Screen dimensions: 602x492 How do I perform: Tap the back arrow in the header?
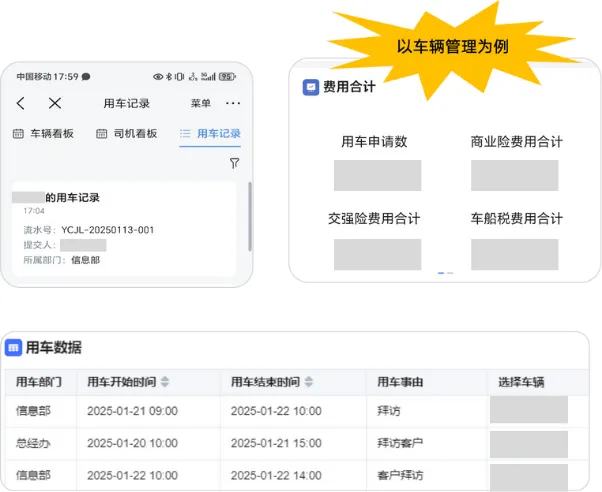coord(21,103)
